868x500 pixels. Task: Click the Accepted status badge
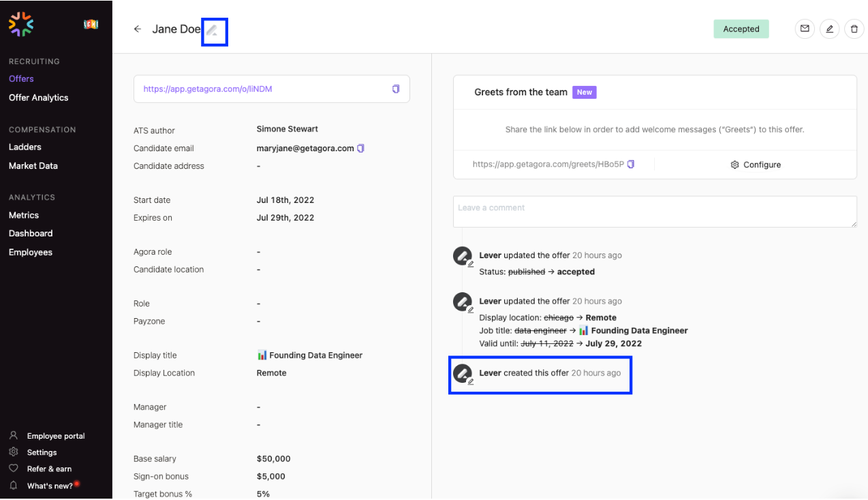(x=741, y=29)
